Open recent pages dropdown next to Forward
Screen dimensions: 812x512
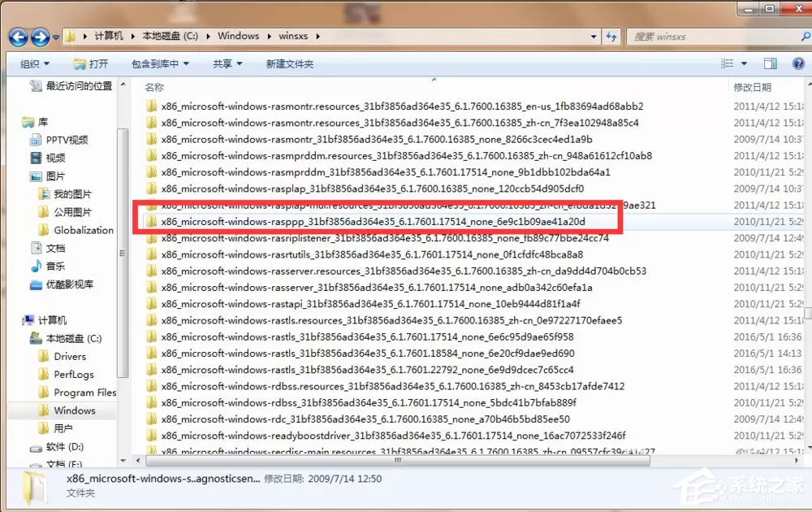(x=56, y=37)
